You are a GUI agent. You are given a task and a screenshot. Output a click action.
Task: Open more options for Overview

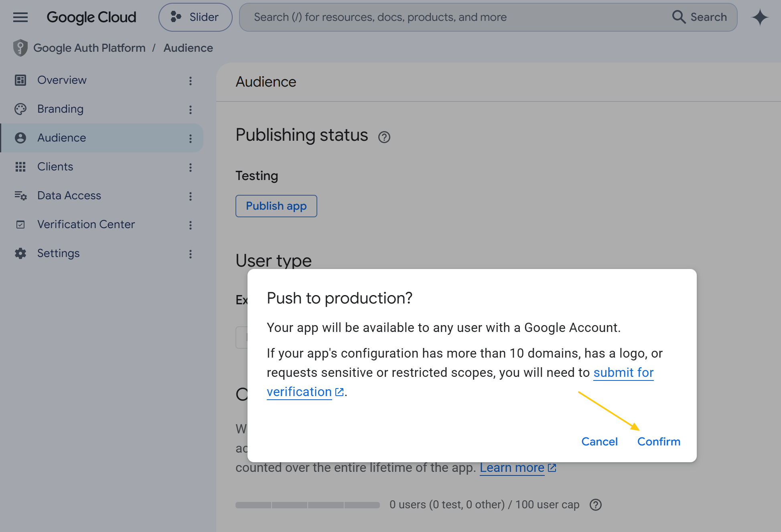pos(191,81)
